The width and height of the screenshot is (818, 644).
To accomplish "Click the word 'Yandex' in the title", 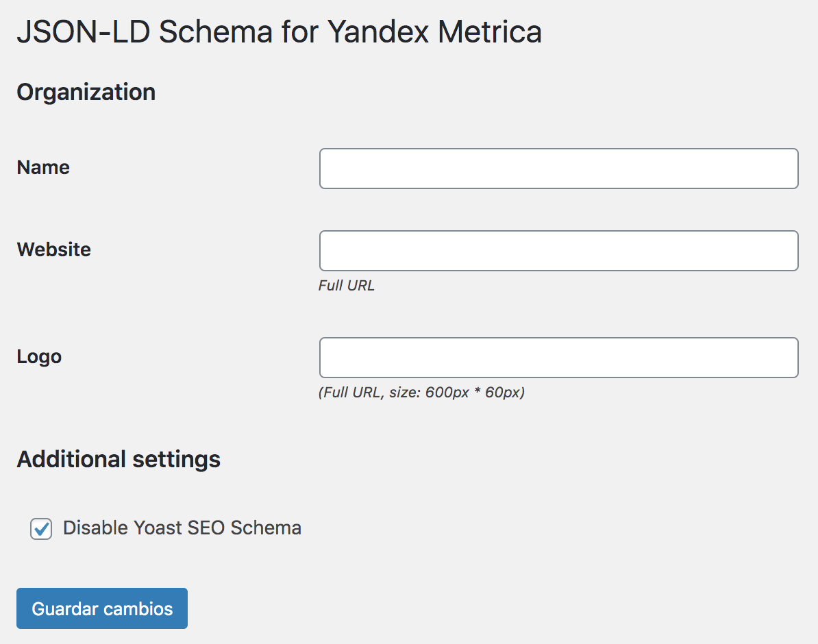I will tap(378, 32).
